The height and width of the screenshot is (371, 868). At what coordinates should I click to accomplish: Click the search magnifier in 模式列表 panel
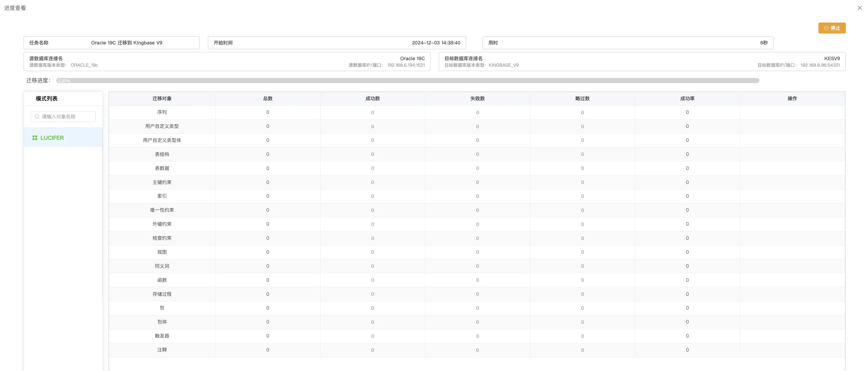tap(37, 117)
